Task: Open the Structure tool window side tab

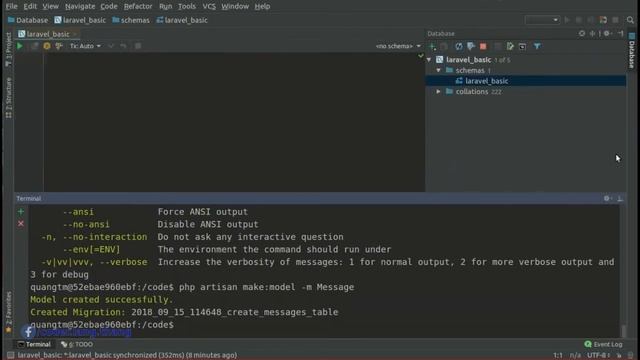Action: 9,98
